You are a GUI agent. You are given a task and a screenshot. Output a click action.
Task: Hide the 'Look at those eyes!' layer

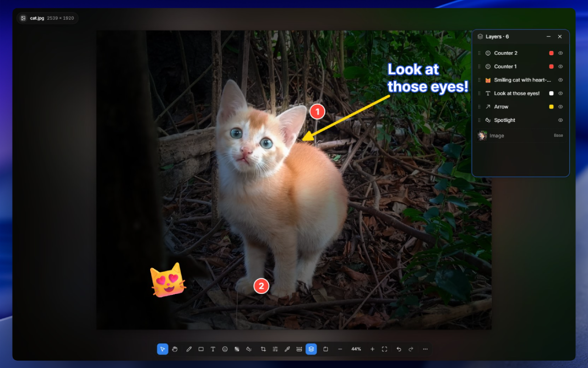point(560,93)
